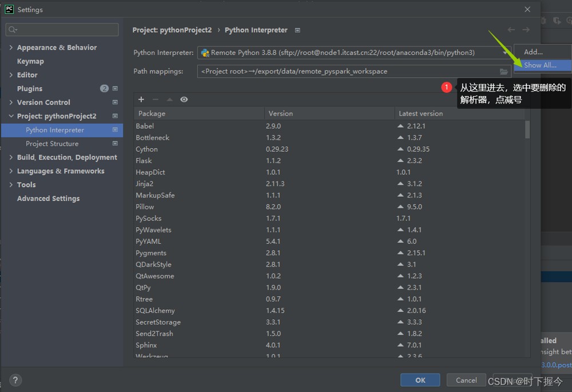Select Add... in interpreter menu
Viewport: 572px width, 392px height.
542,52
